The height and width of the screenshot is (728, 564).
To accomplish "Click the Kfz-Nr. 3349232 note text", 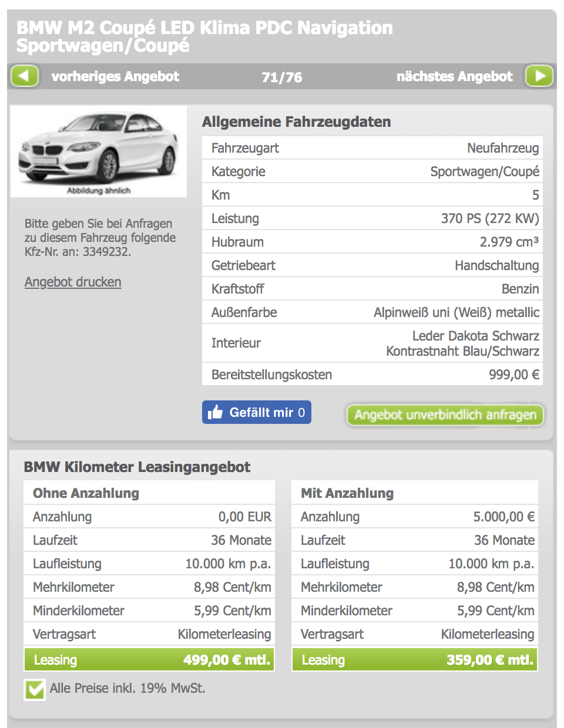I will pos(100,238).
